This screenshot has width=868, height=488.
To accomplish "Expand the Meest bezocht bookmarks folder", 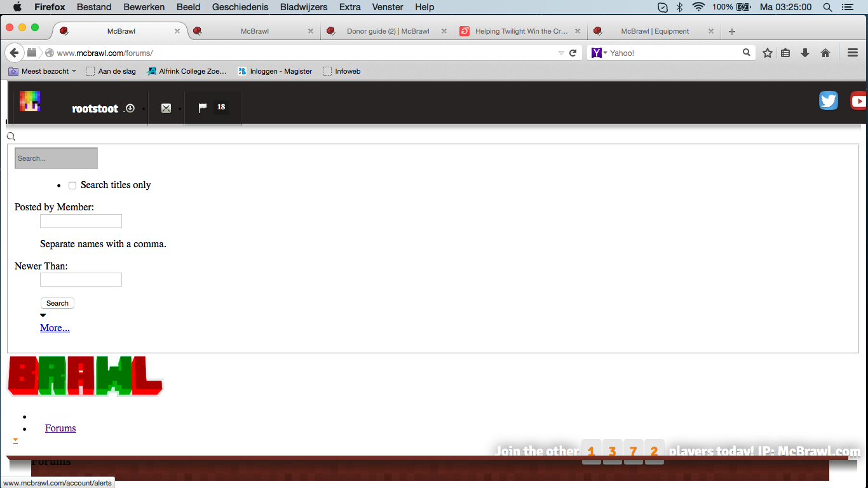I will (43, 71).
